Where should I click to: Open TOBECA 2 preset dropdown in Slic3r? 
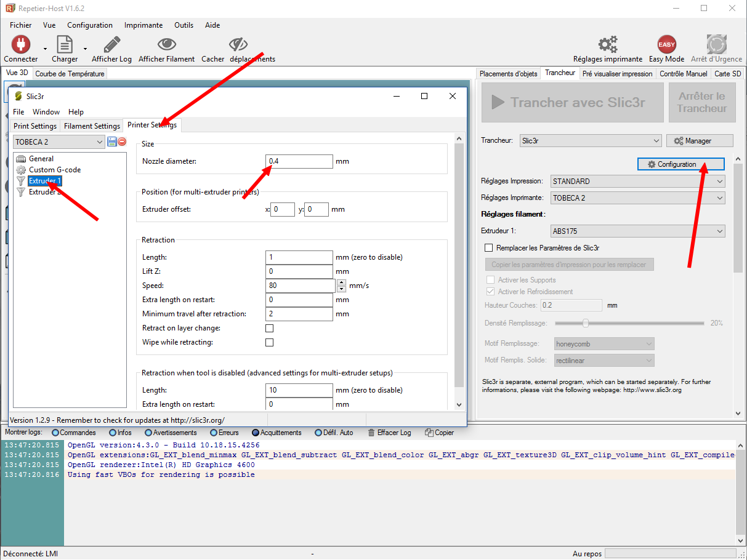coord(59,142)
